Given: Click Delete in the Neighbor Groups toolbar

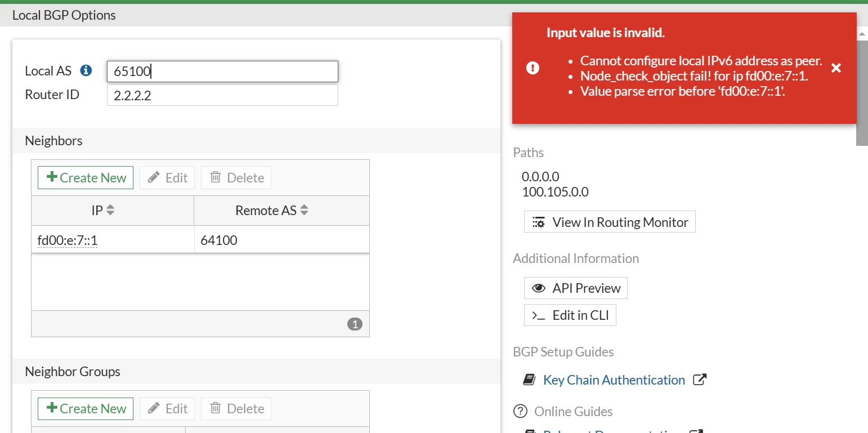Looking at the screenshot, I should coord(236,409).
